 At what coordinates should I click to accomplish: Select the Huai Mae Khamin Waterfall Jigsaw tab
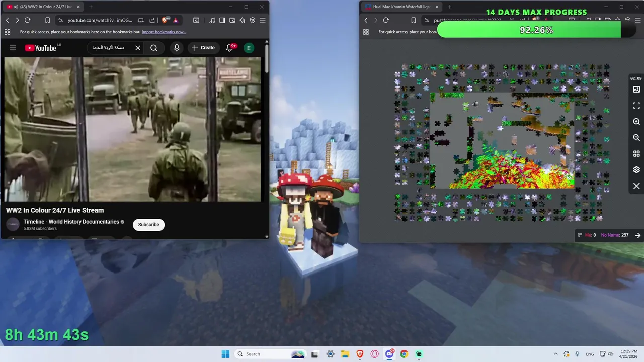point(401,7)
